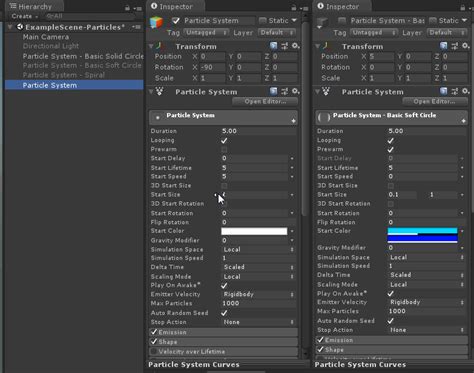The width and height of the screenshot is (474, 373).
Task: Open Delta Time dropdown in left Inspector
Action: coord(258,267)
